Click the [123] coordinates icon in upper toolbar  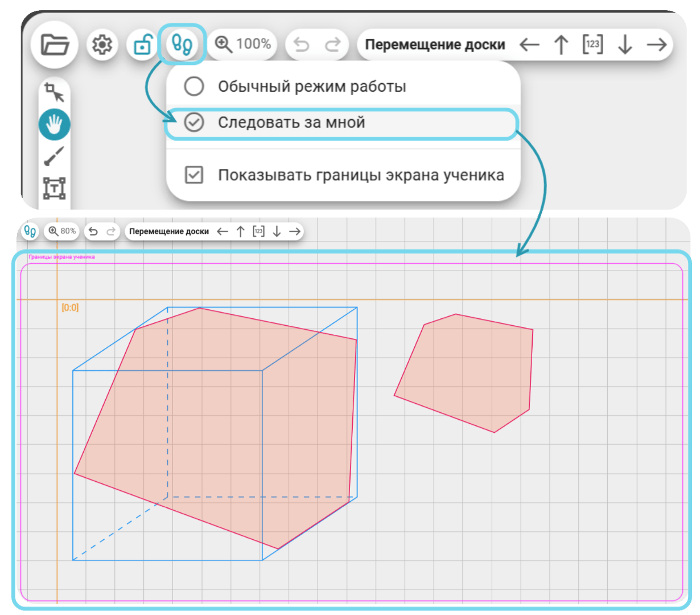(x=592, y=44)
